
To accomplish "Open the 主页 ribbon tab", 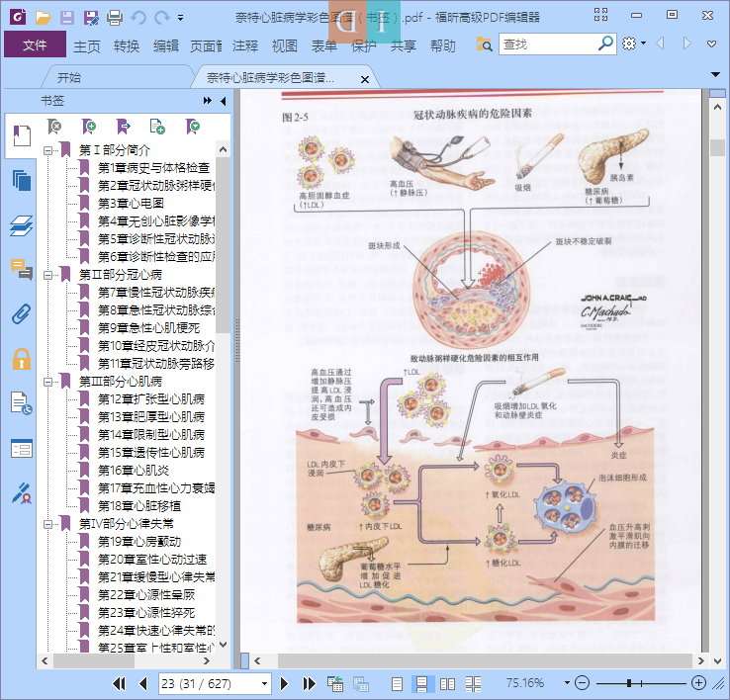I will coord(87,46).
